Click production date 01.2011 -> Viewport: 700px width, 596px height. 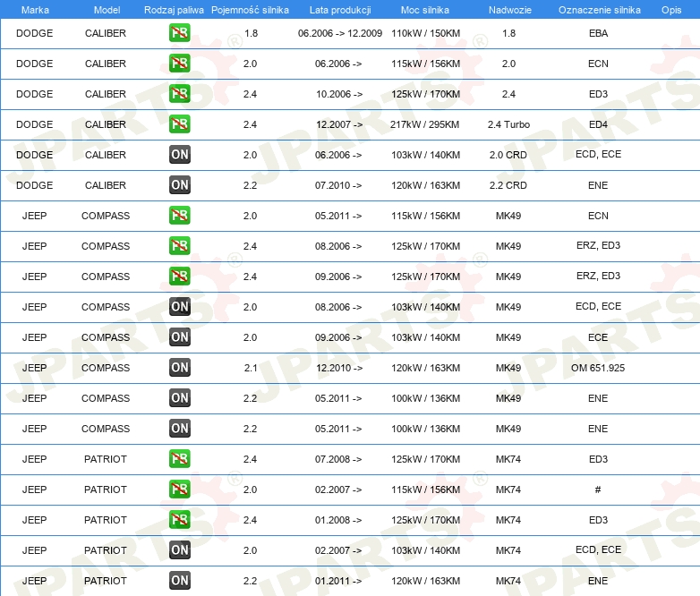(338, 581)
